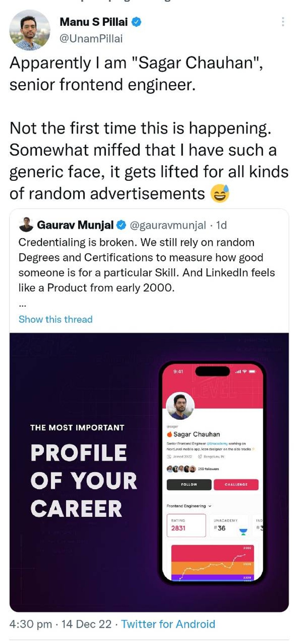298x644 pixels.
Task: Open the Twitter for Android source link
Action: (168, 624)
